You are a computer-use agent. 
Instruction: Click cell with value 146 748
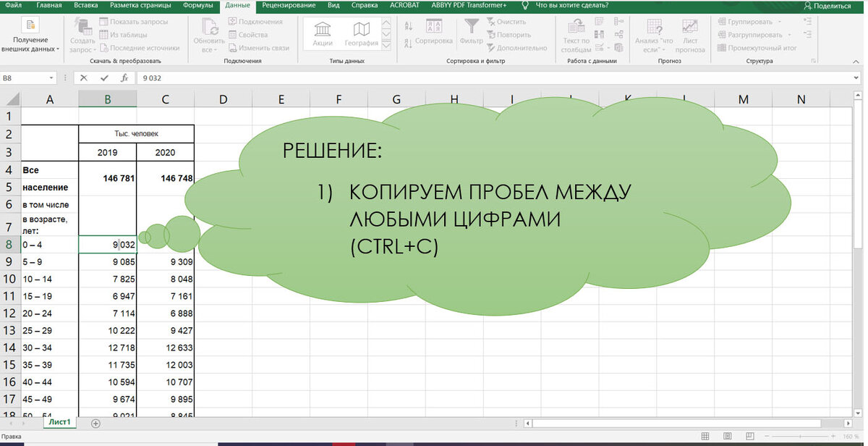[166, 178]
